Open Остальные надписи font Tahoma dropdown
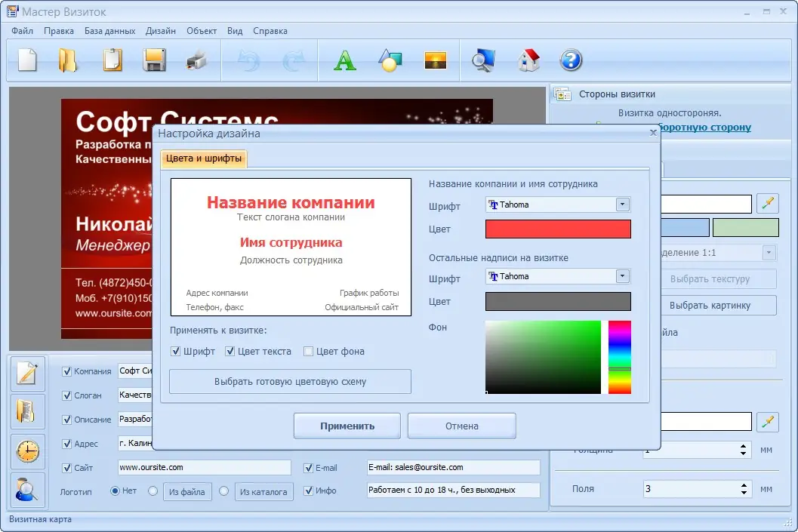 [x=622, y=276]
